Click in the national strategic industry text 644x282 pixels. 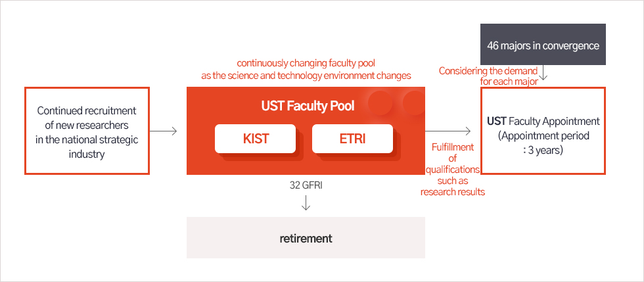click(87, 147)
